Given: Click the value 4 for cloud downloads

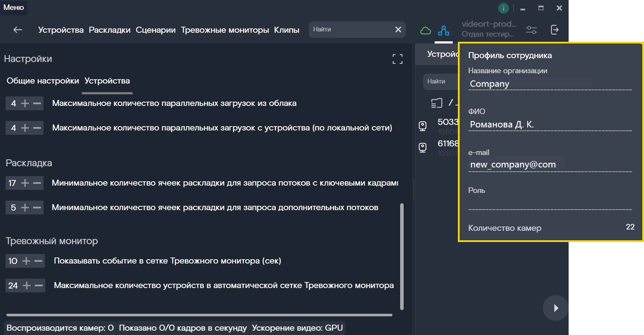Looking at the screenshot, I should (x=13, y=103).
